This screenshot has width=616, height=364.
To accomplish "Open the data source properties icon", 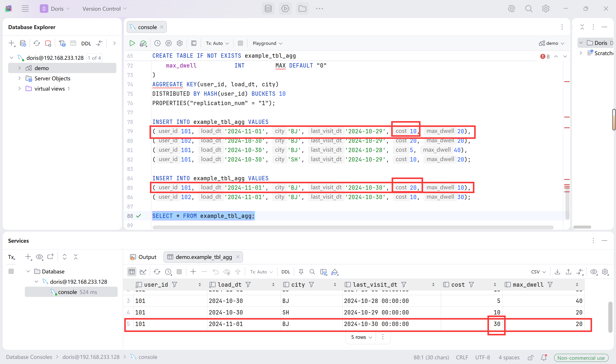I will click(23, 43).
